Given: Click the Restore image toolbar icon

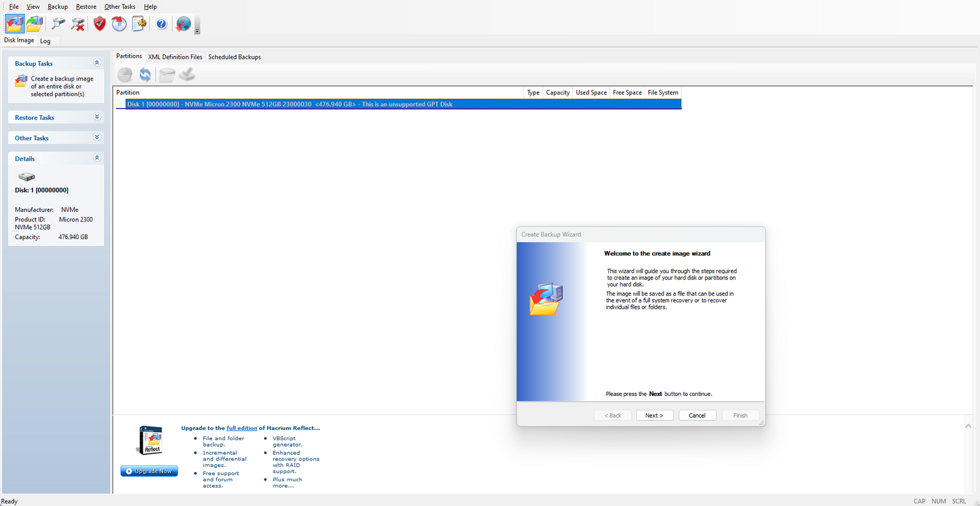Looking at the screenshot, I should pyautogui.click(x=34, y=24).
